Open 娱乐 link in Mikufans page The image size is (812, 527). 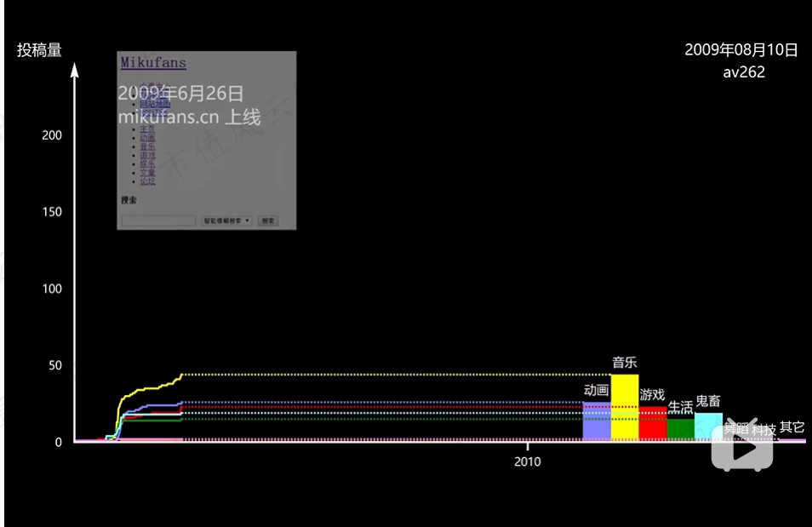pos(147,164)
